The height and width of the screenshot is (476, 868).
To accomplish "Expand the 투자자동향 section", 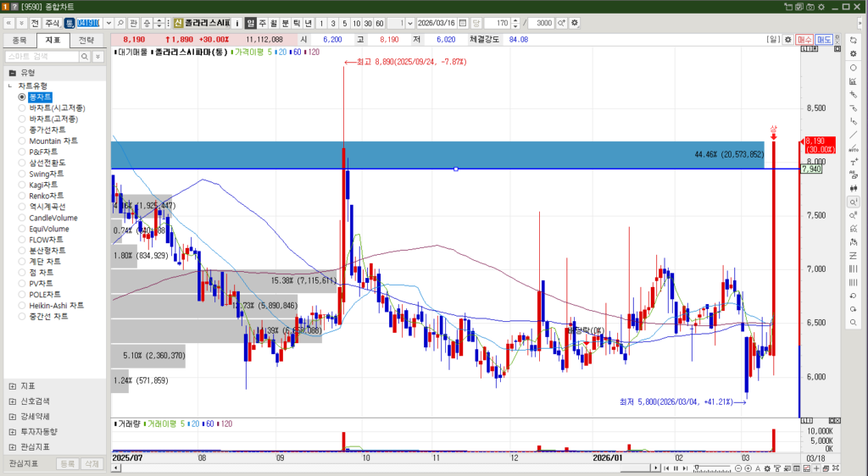I will (13, 431).
